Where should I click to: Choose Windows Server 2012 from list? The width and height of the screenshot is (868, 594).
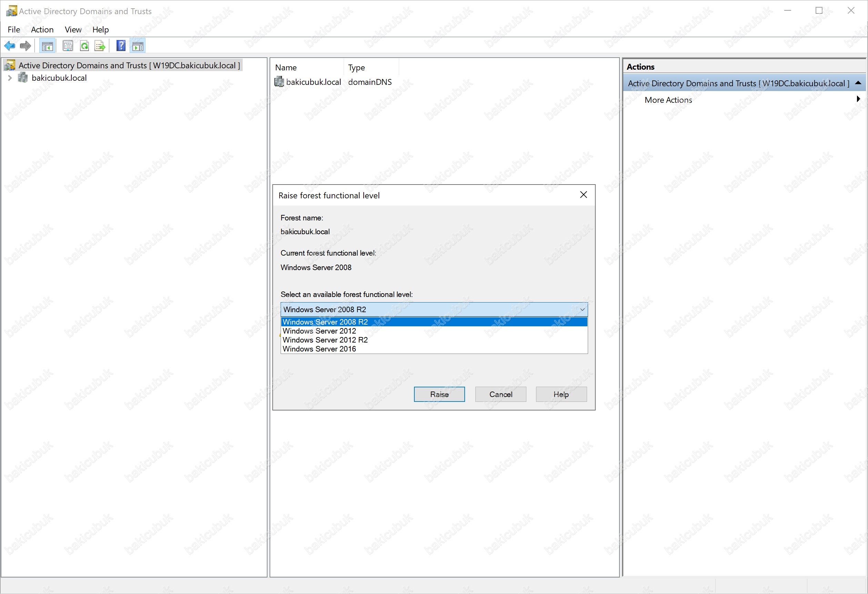coord(434,331)
